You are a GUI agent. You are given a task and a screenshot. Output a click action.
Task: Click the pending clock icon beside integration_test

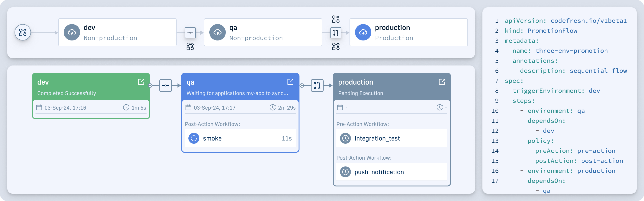(345, 138)
